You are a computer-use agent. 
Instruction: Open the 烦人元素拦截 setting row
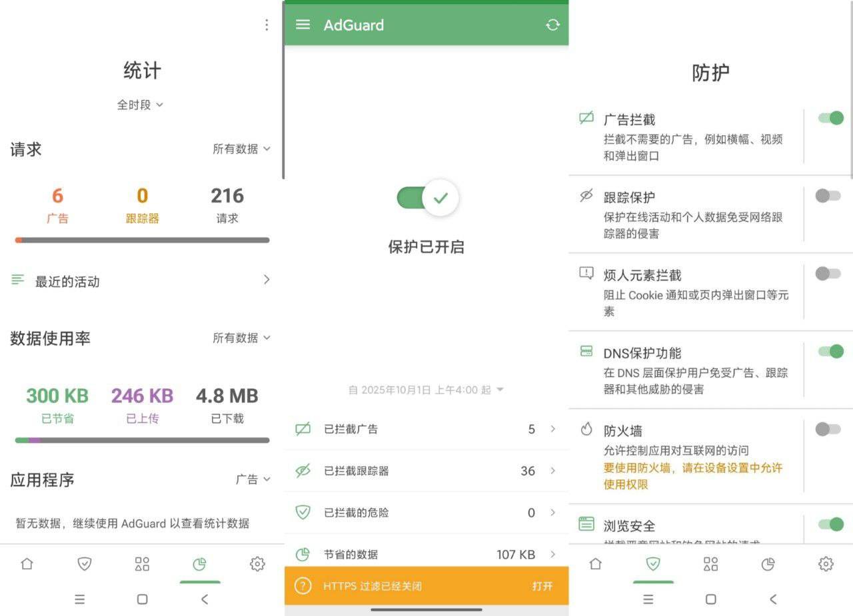pos(686,292)
